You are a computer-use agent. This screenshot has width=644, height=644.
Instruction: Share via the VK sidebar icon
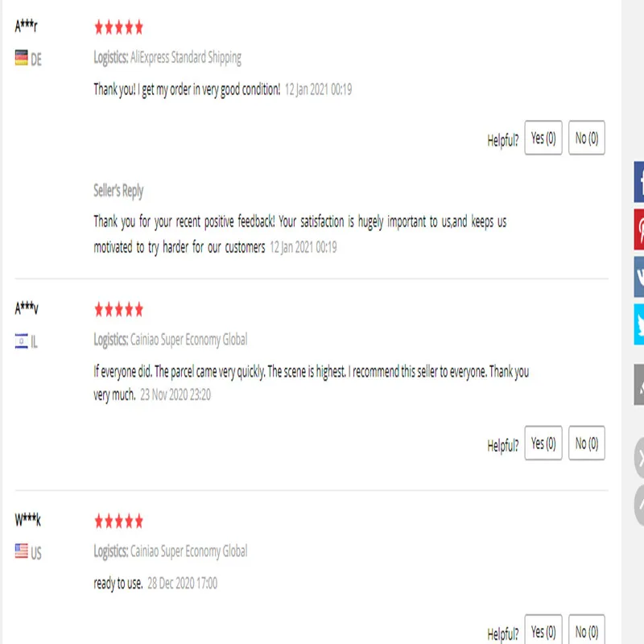click(x=639, y=277)
